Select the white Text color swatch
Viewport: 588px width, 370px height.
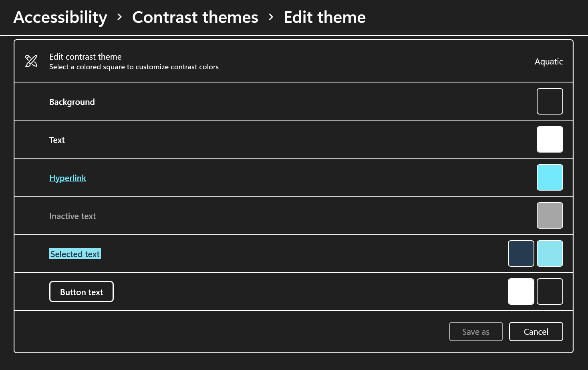550,139
